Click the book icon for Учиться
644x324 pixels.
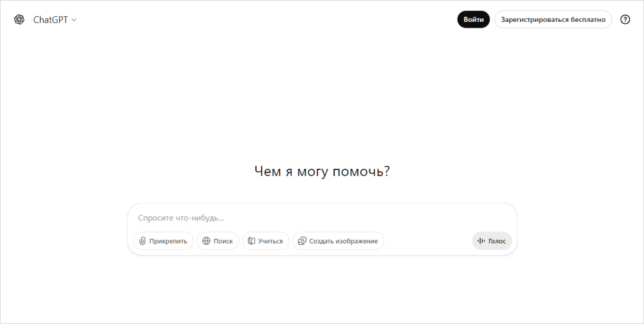coord(251,241)
